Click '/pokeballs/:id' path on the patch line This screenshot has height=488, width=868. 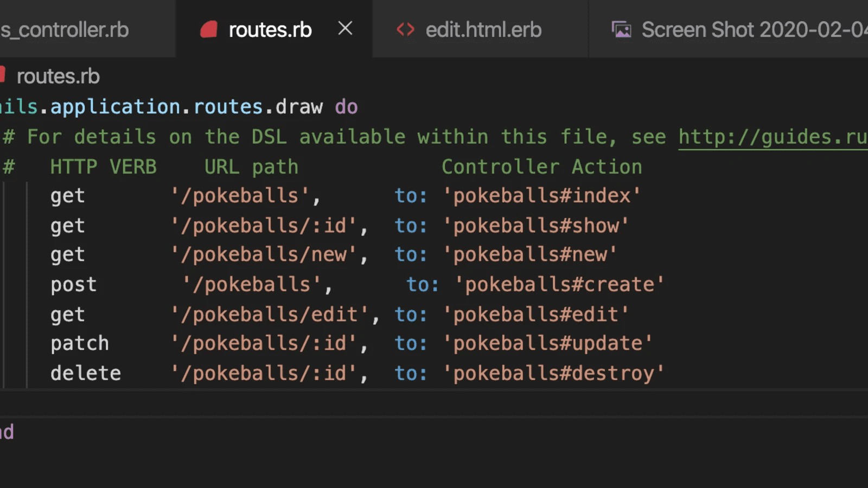(264, 343)
